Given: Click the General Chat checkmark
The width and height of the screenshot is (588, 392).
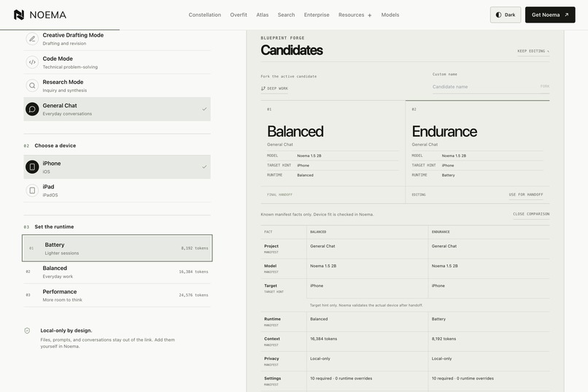Looking at the screenshot, I should [204, 109].
